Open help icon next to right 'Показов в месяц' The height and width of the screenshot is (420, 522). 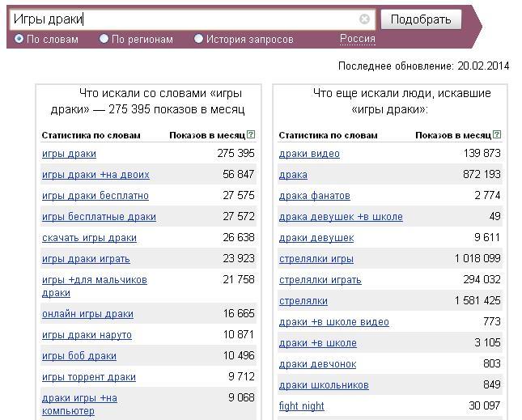tap(497, 134)
